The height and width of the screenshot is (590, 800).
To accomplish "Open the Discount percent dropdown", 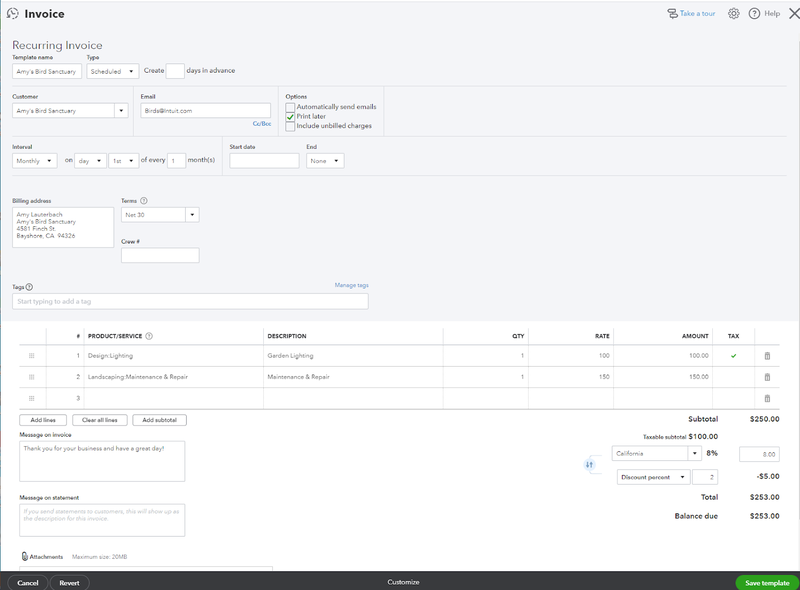I will [x=653, y=477].
